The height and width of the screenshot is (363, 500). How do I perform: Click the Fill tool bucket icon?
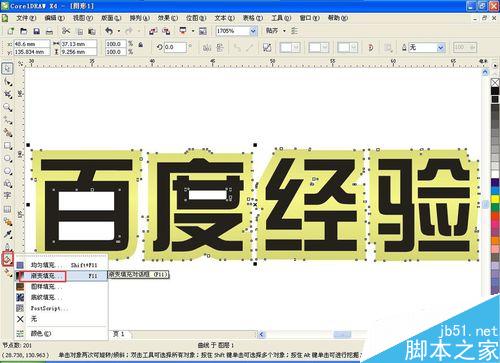7,258
